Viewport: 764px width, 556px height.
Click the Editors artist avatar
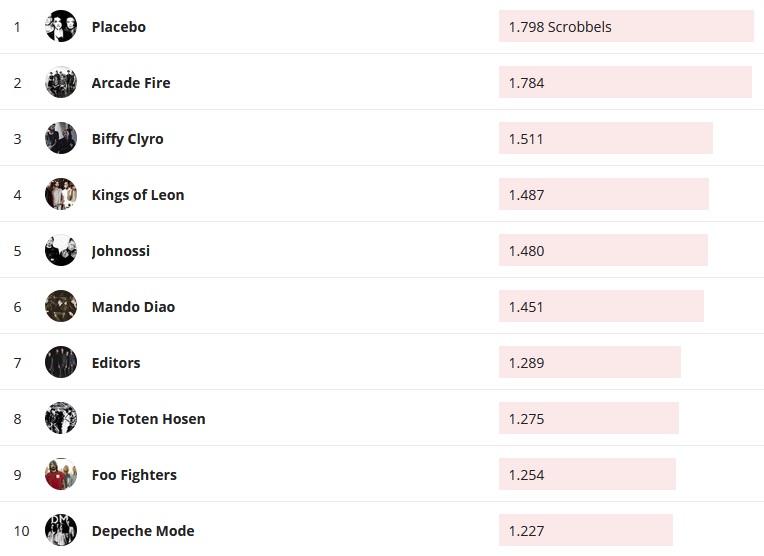coord(61,363)
